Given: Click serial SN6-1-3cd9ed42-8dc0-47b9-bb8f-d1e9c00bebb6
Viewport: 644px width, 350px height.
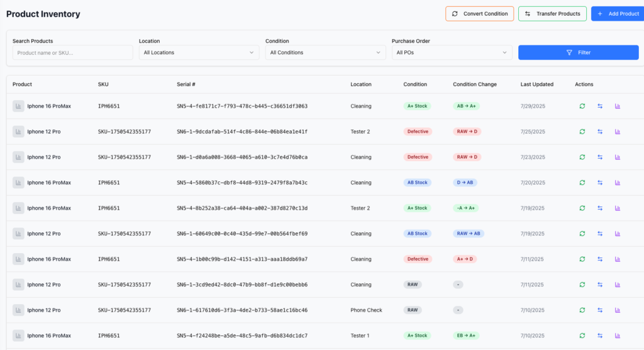Looking at the screenshot, I should tap(242, 285).
